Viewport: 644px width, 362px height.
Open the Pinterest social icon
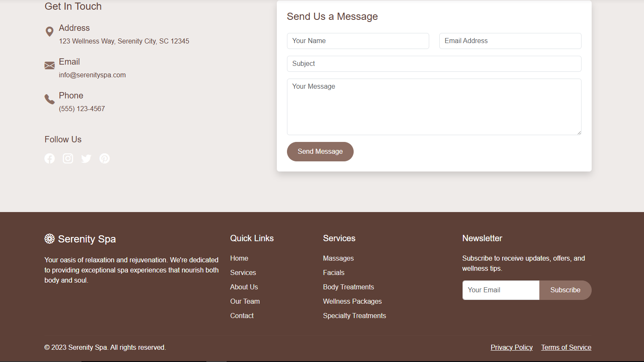pyautogui.click(x=105, y=158)
